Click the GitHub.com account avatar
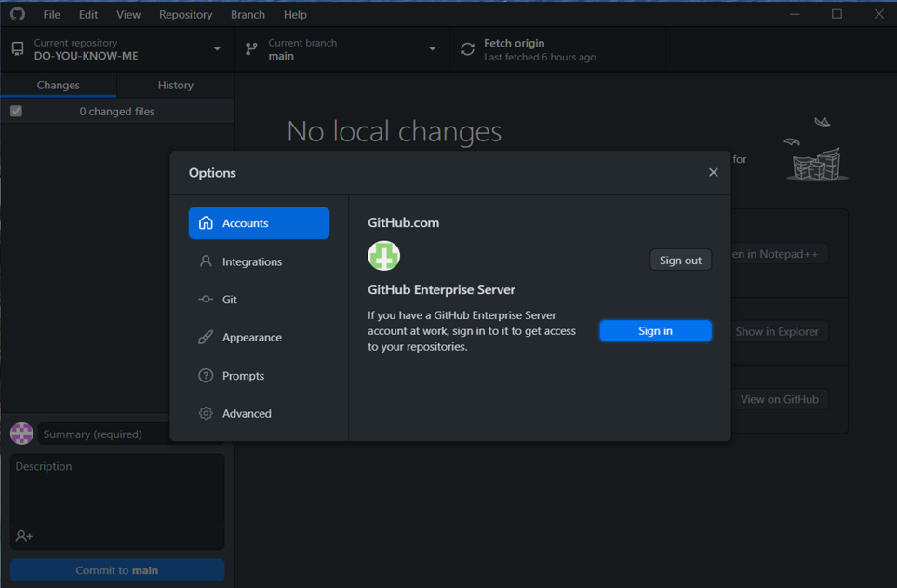 coord(383,255)
